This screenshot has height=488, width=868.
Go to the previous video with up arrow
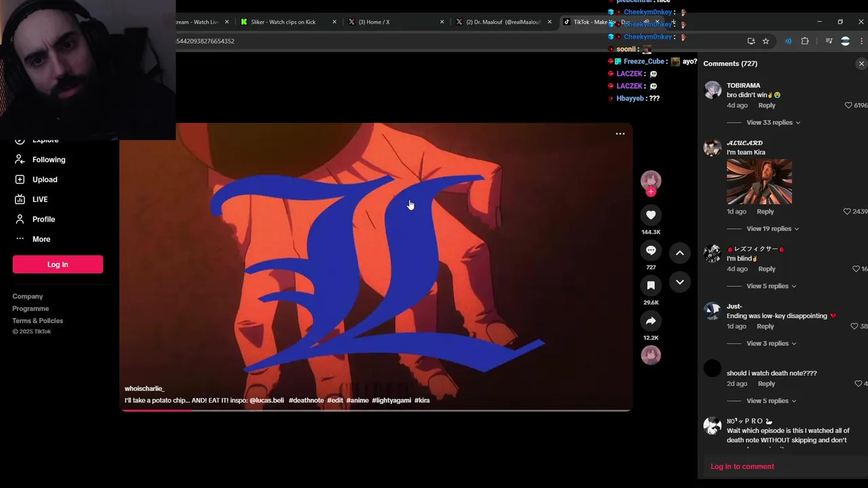[679, 253]
